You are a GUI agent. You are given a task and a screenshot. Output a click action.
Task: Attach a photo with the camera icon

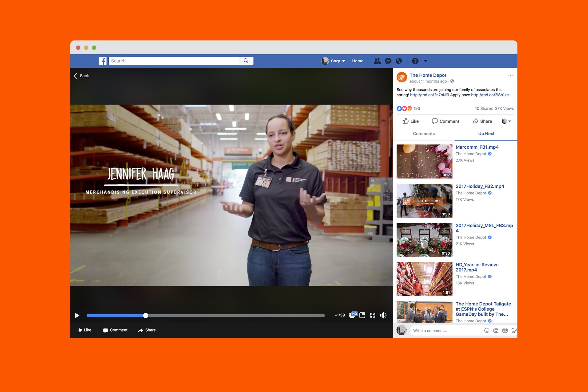[496, 330]
